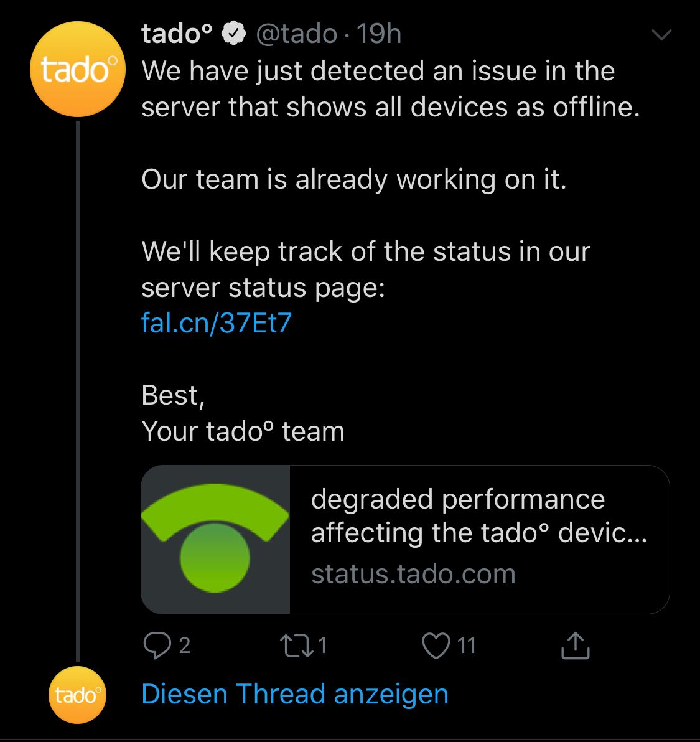This screenshot has height=742, width=700.
Task: Like the tweet with the heart icon
Action: point(436,646)
